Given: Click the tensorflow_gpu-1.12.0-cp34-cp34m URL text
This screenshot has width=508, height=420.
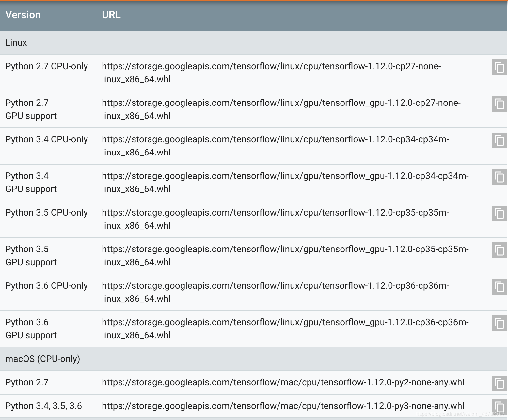Looking at the screenshot, I should [x=285, y=182].
